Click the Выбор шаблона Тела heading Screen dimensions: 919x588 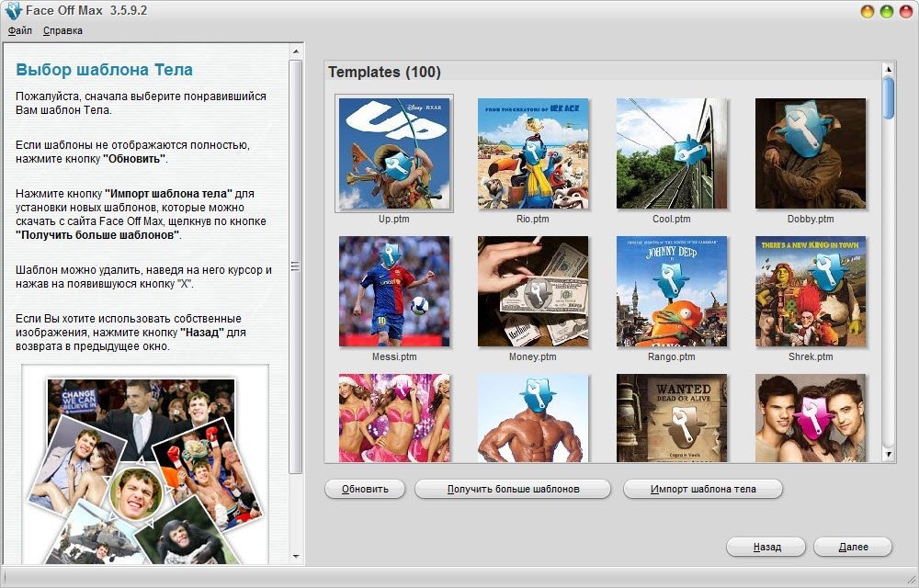coord(105,70)
